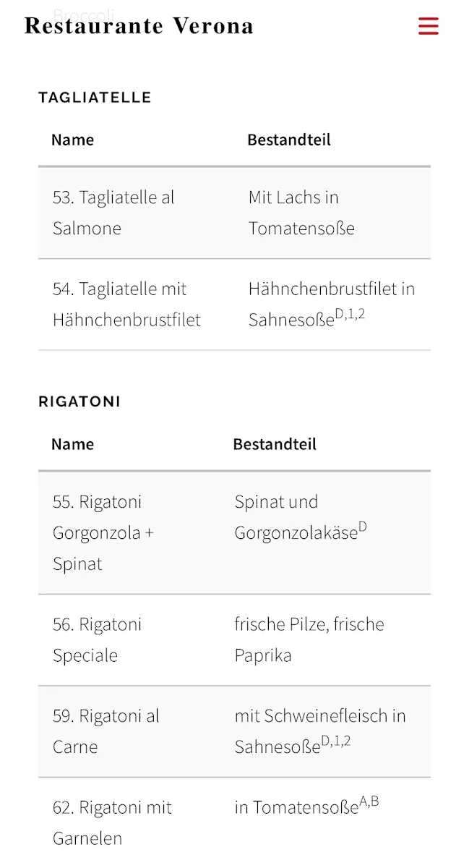Viewport: 469px width, 868px height.
Task: Select dish 62. Rigatoni mit Garnelen
Action: point(112,822)
